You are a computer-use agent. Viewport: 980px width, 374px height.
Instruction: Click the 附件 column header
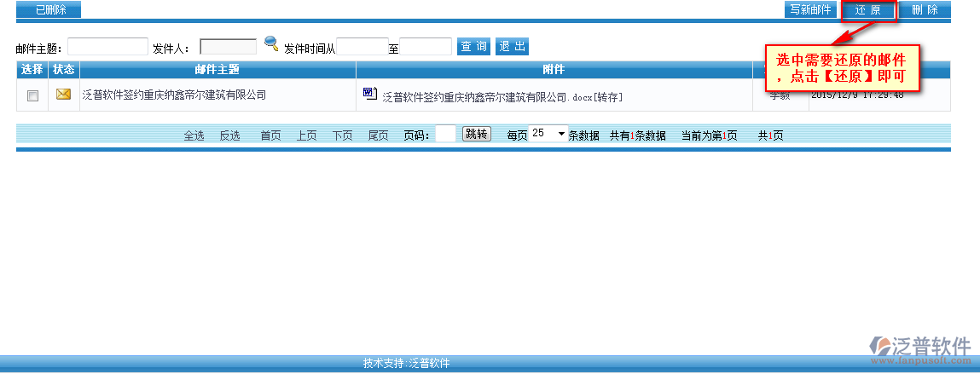tap(554, 69)
